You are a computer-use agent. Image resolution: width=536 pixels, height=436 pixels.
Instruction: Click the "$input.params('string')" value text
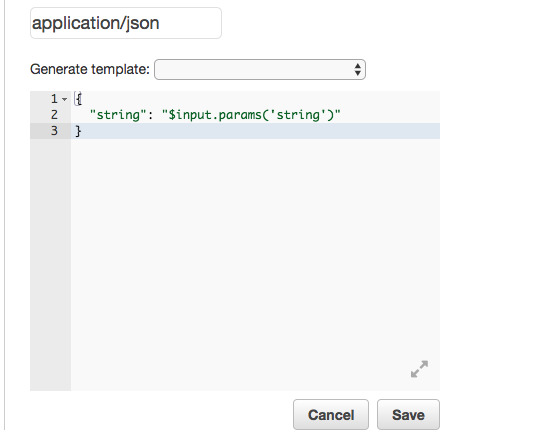click(x=251, y=115)
